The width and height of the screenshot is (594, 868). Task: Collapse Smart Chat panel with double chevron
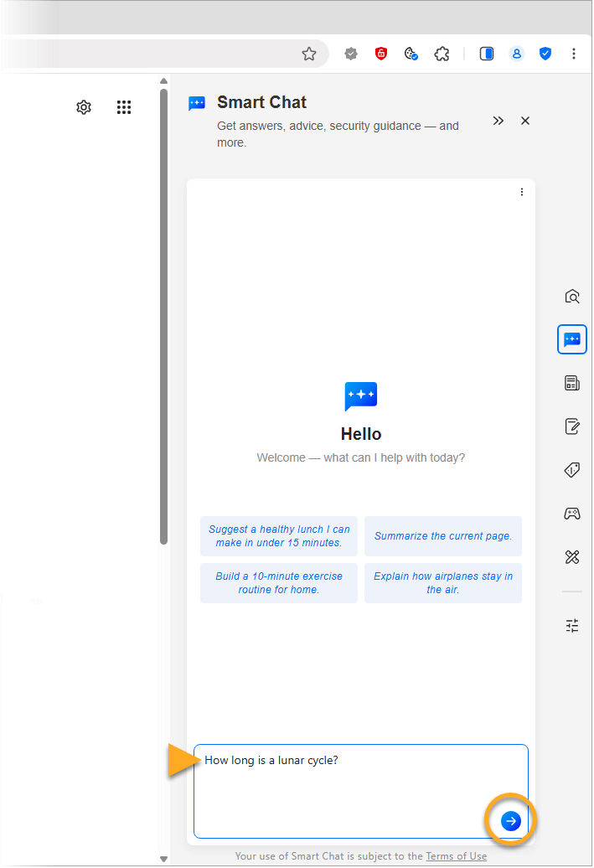(x=498, y=121)
